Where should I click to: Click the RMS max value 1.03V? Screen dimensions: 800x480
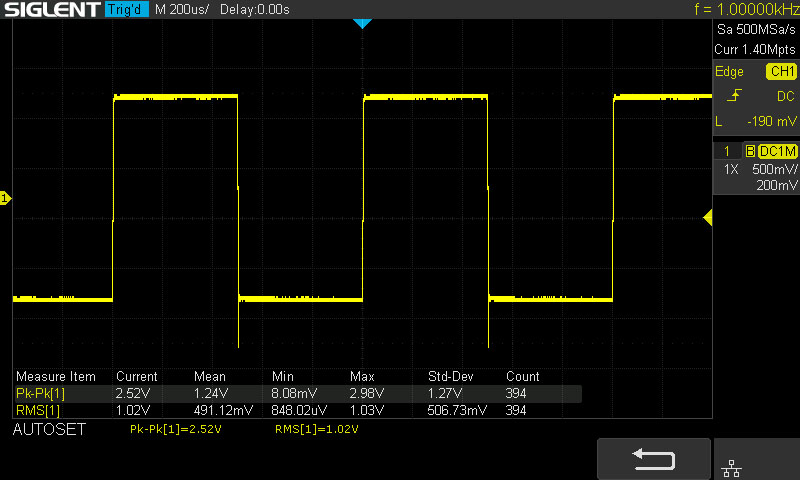point(367,410)
